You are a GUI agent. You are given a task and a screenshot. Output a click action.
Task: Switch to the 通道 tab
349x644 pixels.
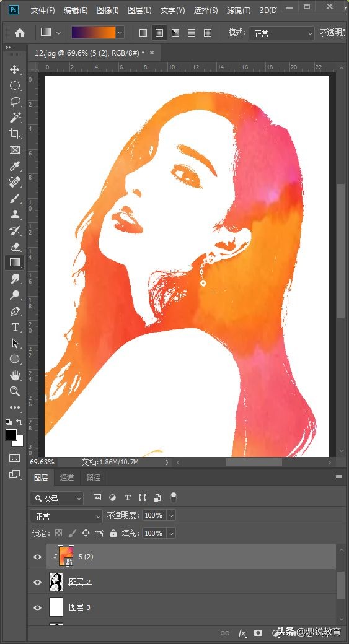coord(67,477)
